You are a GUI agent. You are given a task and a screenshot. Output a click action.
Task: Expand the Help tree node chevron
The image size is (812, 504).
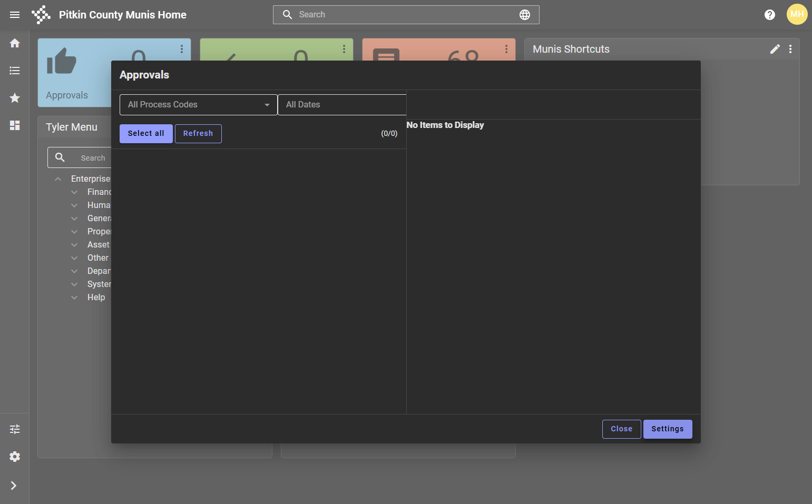(x=74, y=298)
